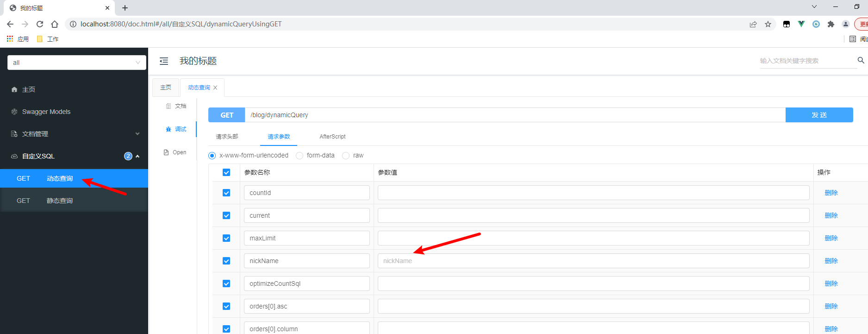Screen dimensions: 868x334
Task: Uncheck the countId parameter checkbox
Action: click(226, 193)
